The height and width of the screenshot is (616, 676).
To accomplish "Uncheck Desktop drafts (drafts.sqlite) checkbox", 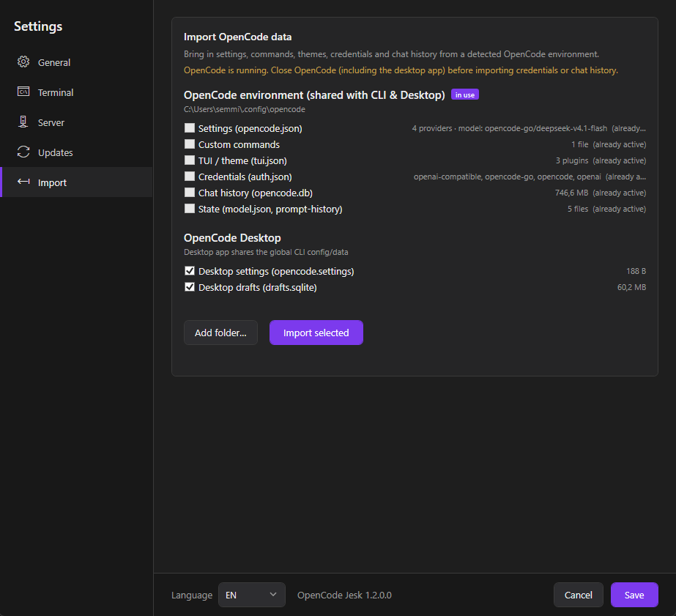I will (190, 287).
